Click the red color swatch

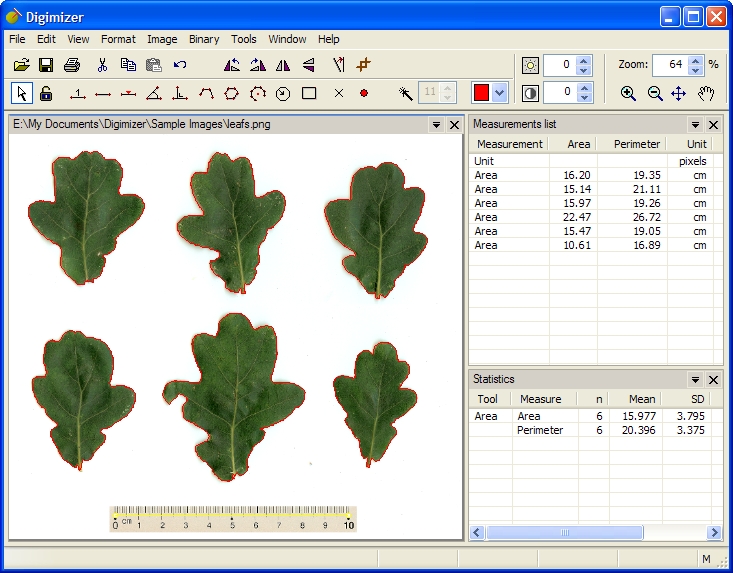click(481, 93)
